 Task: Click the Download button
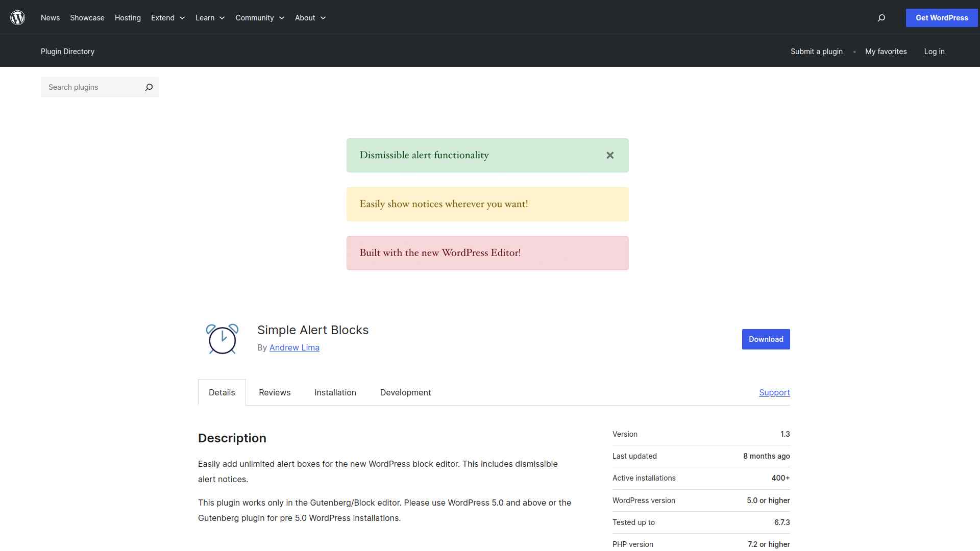[766, 339]
